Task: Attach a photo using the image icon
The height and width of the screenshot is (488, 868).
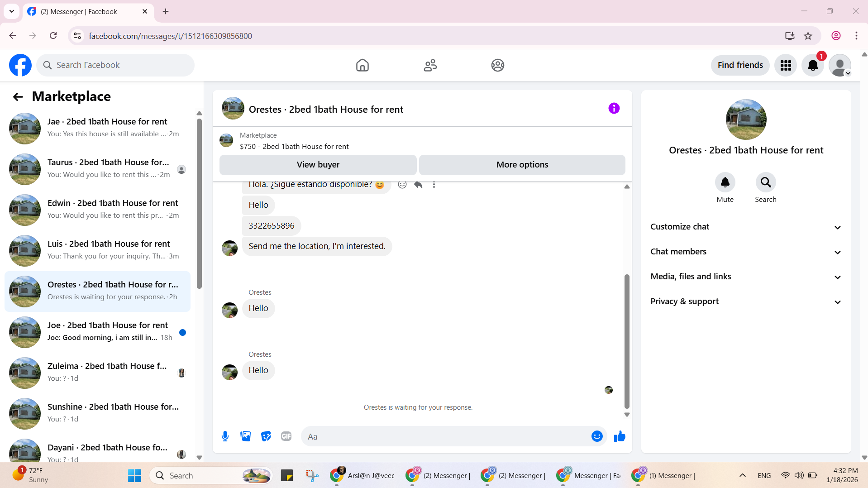Action: click(x=246, y=436)
